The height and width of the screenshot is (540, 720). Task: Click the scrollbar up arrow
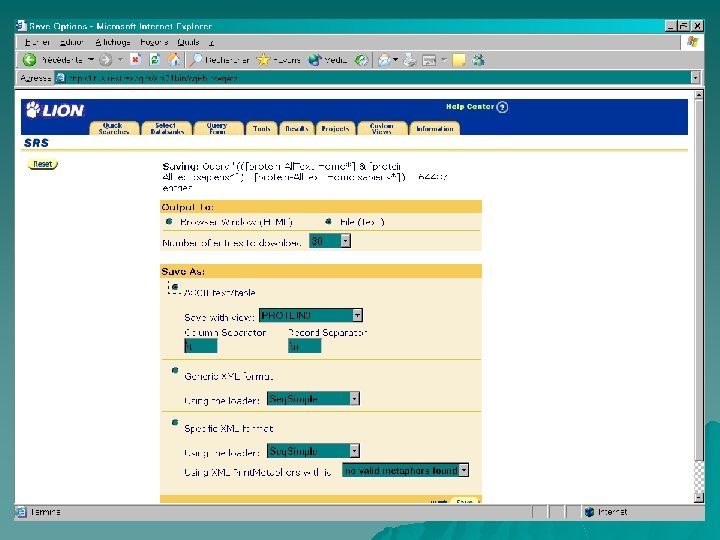[x=699, y=95]
